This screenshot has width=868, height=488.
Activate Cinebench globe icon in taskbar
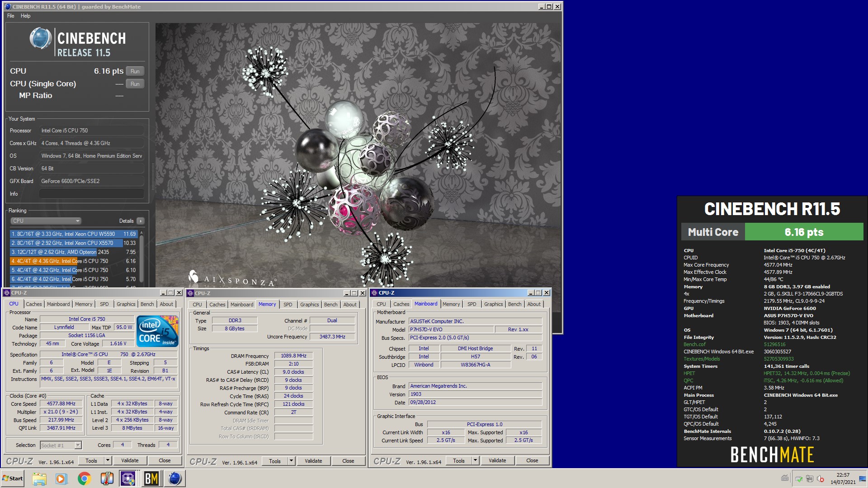[175, 479]
